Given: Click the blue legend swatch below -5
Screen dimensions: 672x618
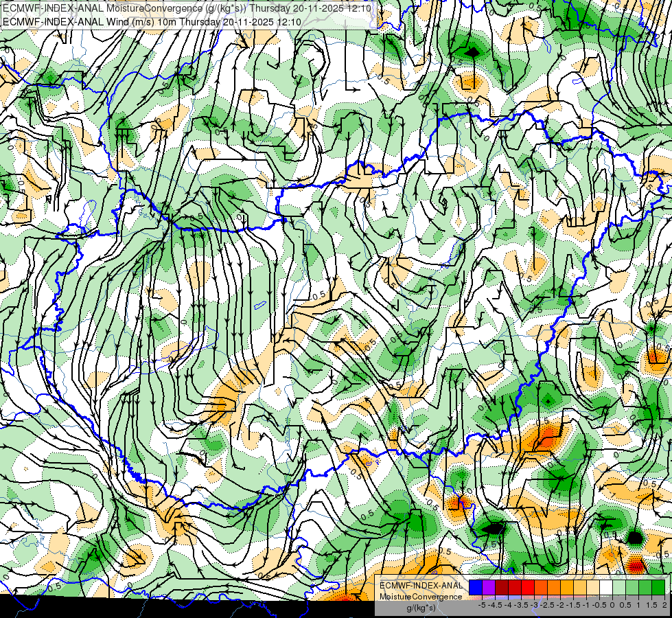Looking at the screenshot, I should (x=476, y=588).
